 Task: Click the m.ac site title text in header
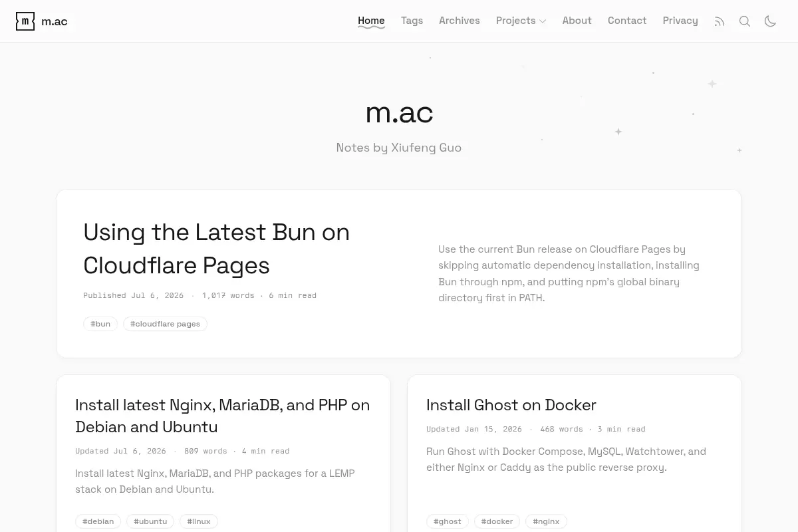pyautogui.click(x=55, y=21)
